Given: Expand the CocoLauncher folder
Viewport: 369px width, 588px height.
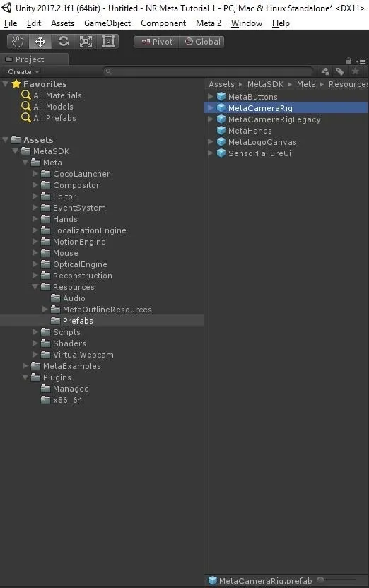Looking at the screenshot, I should 35,174.
